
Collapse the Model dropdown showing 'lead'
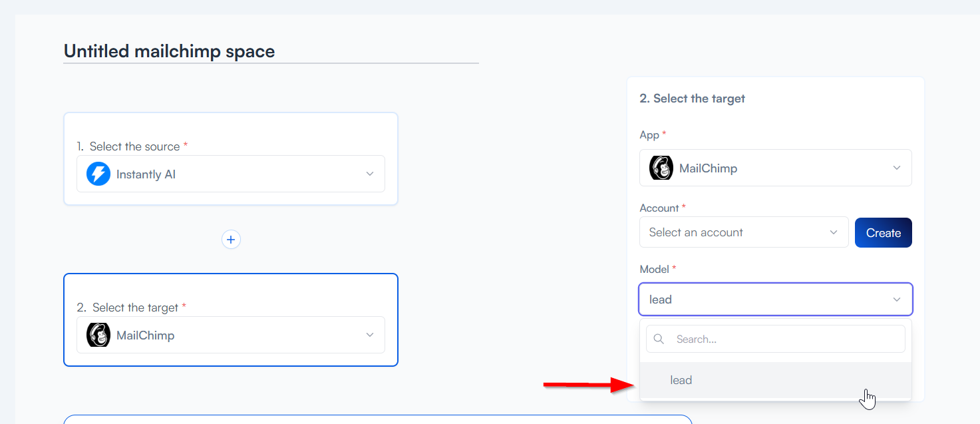[x=775, y=300]
